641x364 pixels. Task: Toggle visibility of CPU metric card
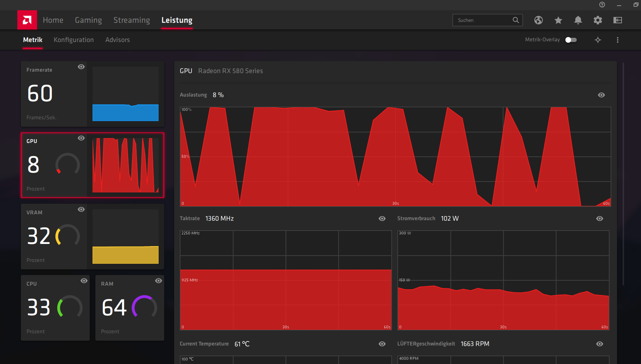click(x=84, y=281)
